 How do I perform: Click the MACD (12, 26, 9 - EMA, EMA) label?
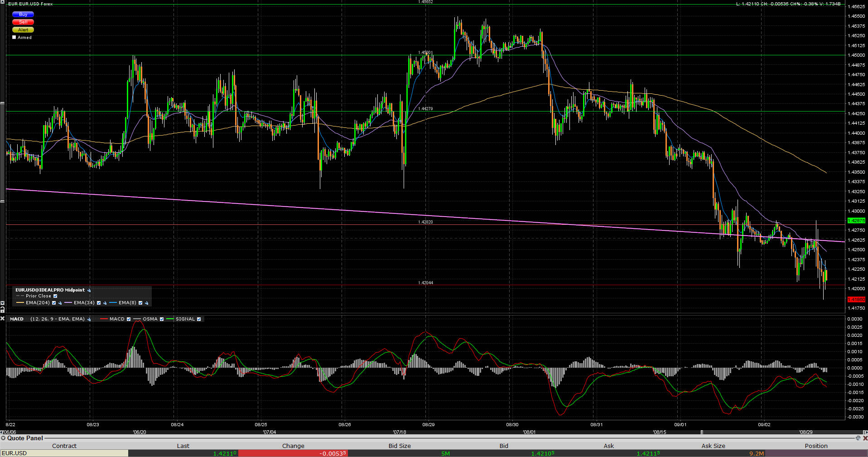tap(47, 319)
